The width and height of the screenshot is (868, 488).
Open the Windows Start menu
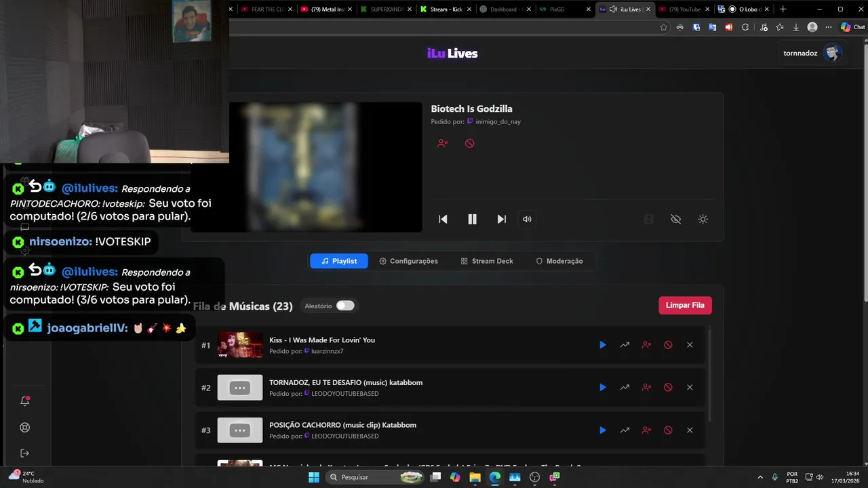pos(313,477)
